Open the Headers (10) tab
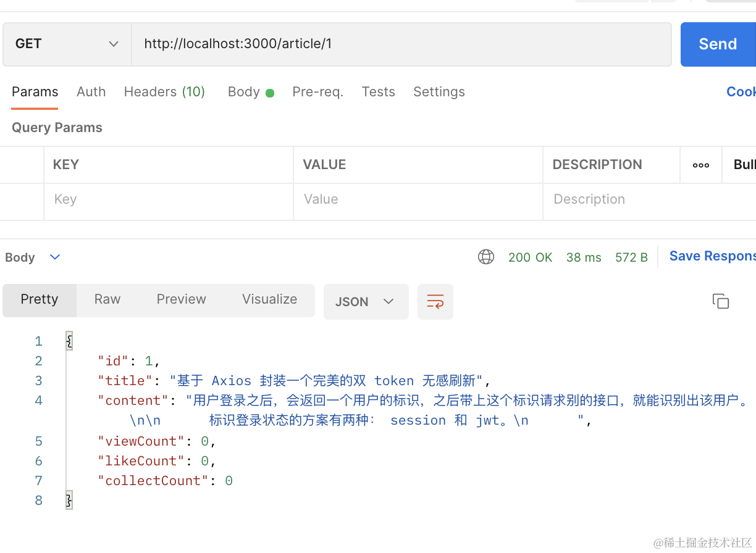This screenshot has height=553, width=756. coord(164,92)
